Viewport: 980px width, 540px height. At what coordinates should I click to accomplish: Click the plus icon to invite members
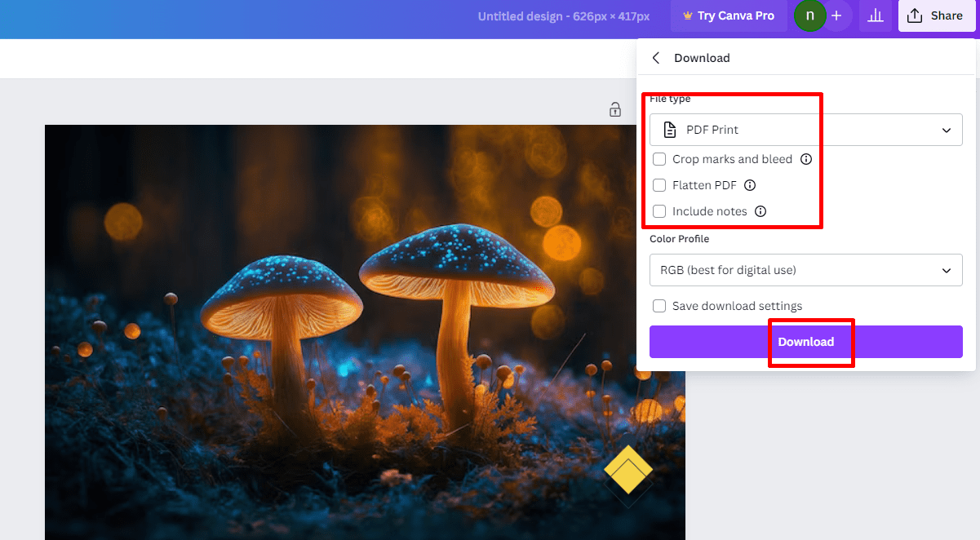click(836, 15)
